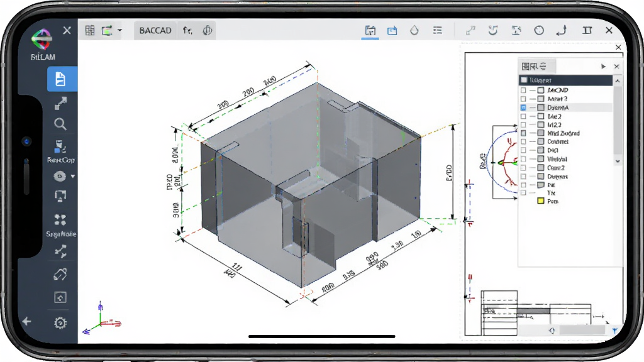Click the return arrow icon in the toolbar
The image size is (644, 362).
(562, 30)
